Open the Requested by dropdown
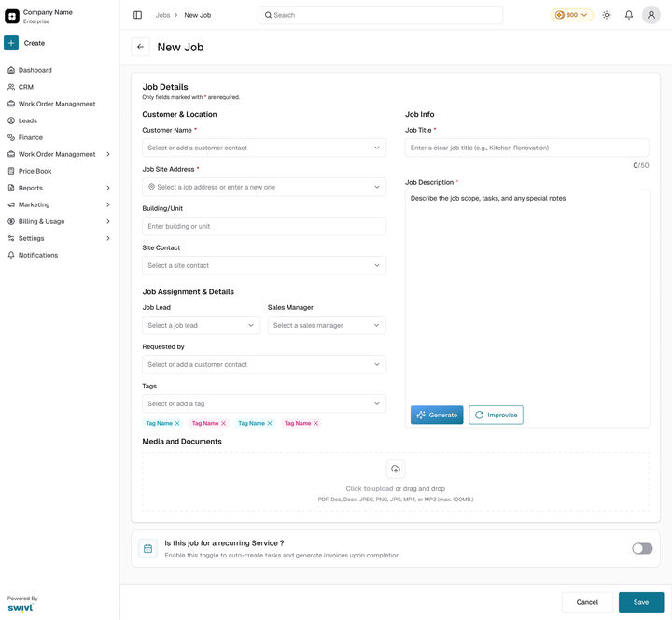The height and width of the screenshot is (620, 672). tap(264, 364)
